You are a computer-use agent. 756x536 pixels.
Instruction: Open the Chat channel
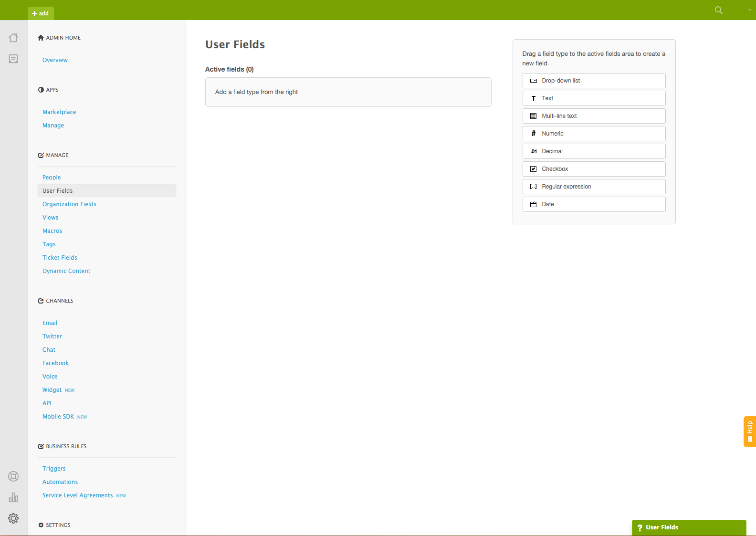[49, 350]
